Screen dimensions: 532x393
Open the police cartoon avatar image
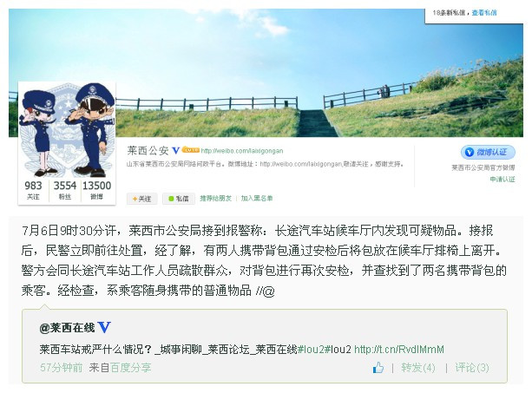pos(67,130)
